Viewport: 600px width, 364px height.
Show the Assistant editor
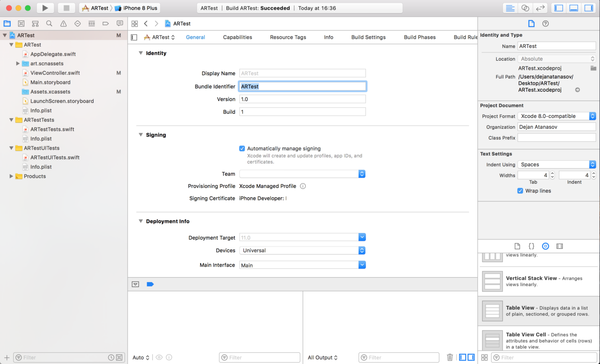[525, 8]
